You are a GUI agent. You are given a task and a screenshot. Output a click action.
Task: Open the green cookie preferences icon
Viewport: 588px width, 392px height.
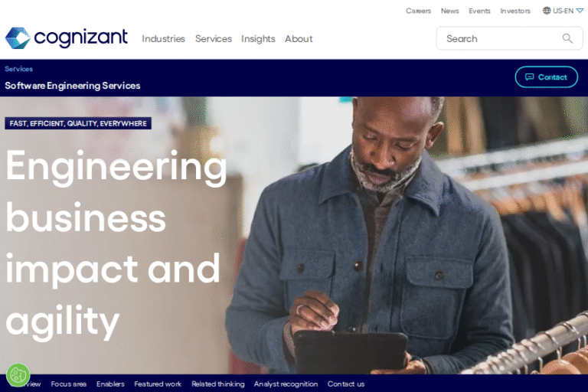[x=18, y=374]
